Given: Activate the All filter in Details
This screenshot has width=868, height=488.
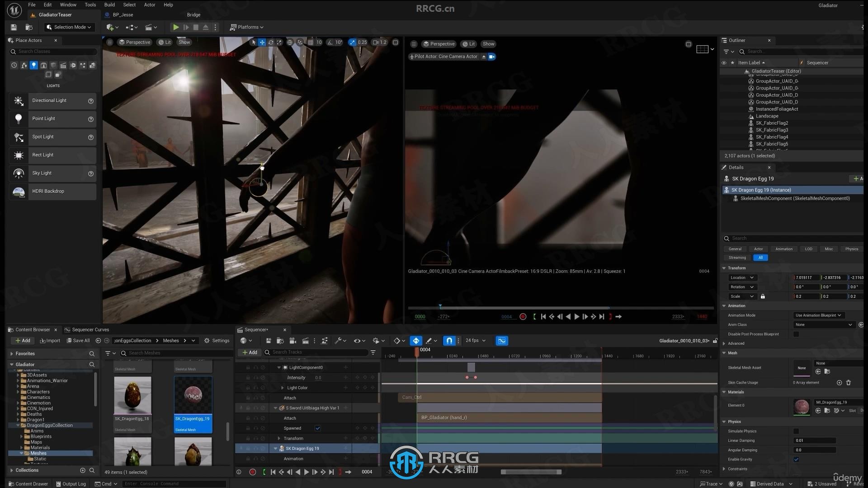Looking at the screenshot, I should tap(760, 258).
